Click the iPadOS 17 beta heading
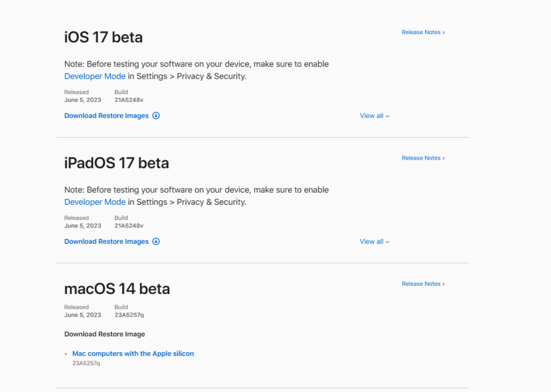Image resolution: width=551 pixels, height=392 pixels. point(117,163)
